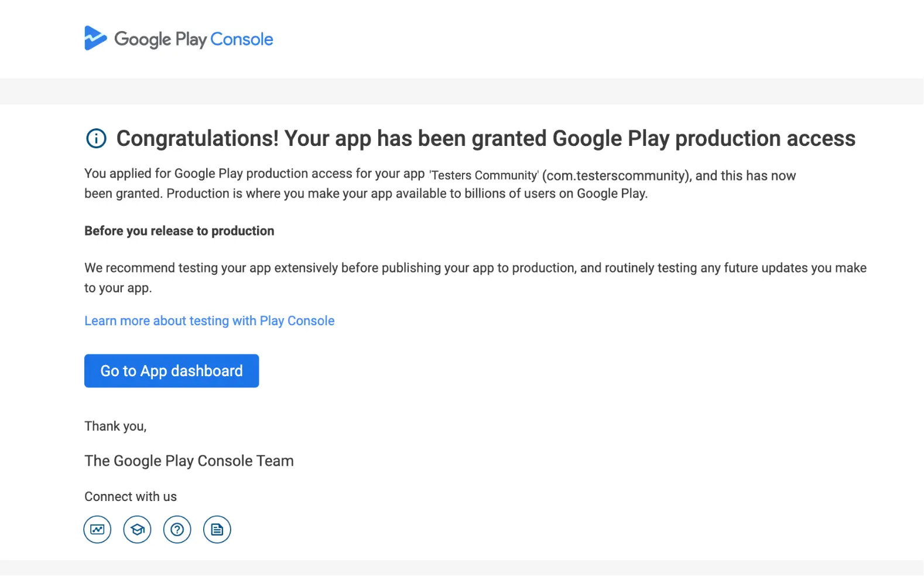Image resolution: width=924 pixels, height=576 pixels.
Task: Open the Play Console chart icon link
Action: (97, 530)
